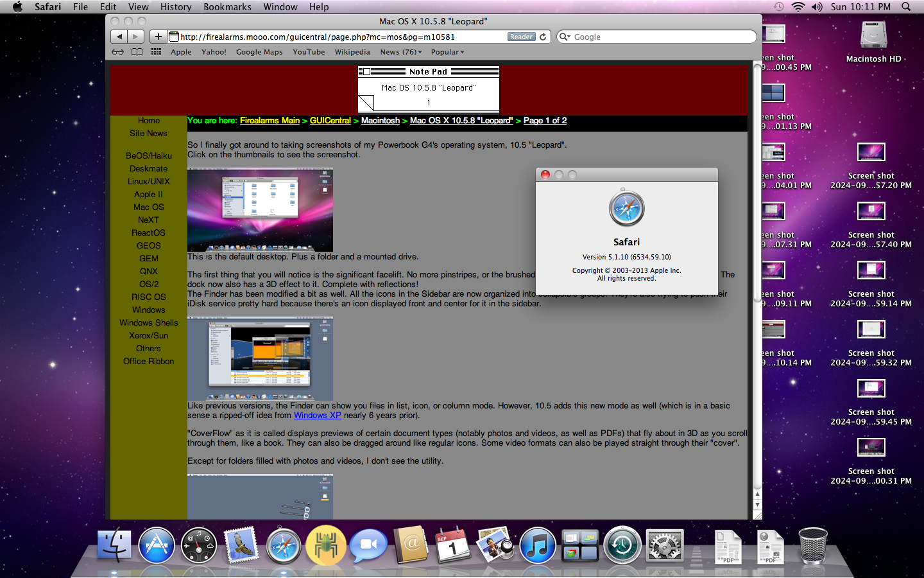Open the Google Maps bookmark
Image resolution: width=924 pixels, height=578 pixels.
point(259,52)
